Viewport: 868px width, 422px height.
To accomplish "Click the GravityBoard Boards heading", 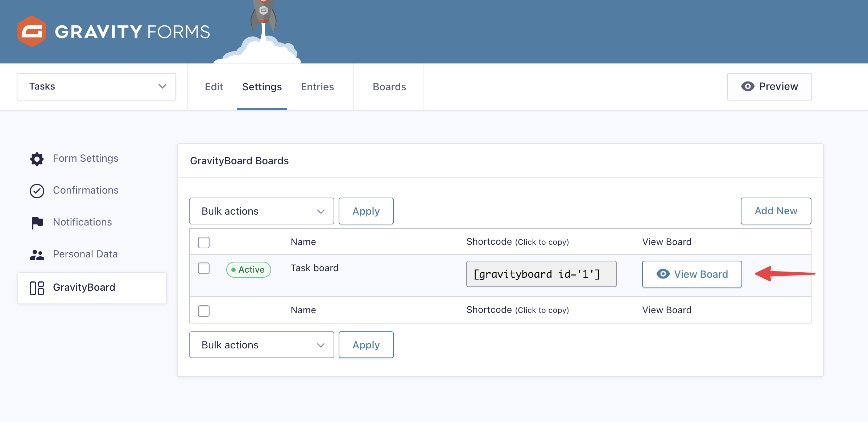I will 239,161.
